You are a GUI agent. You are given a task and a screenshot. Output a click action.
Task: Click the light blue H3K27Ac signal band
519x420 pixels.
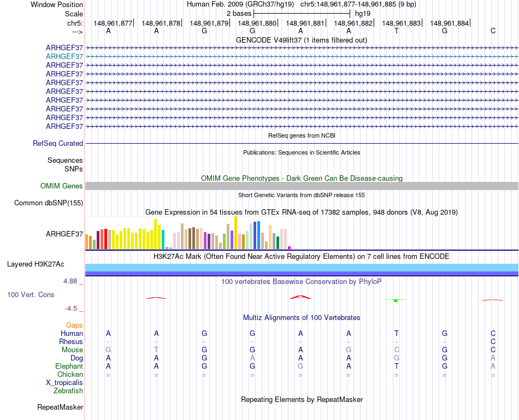click(302, 268)
